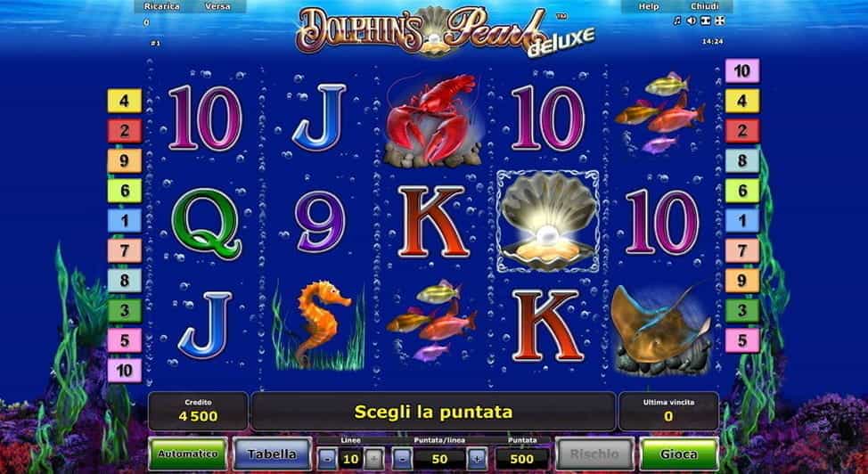The image size is (868, 474).
Task: Start Automatico autoplay
Action: point(188,454)
